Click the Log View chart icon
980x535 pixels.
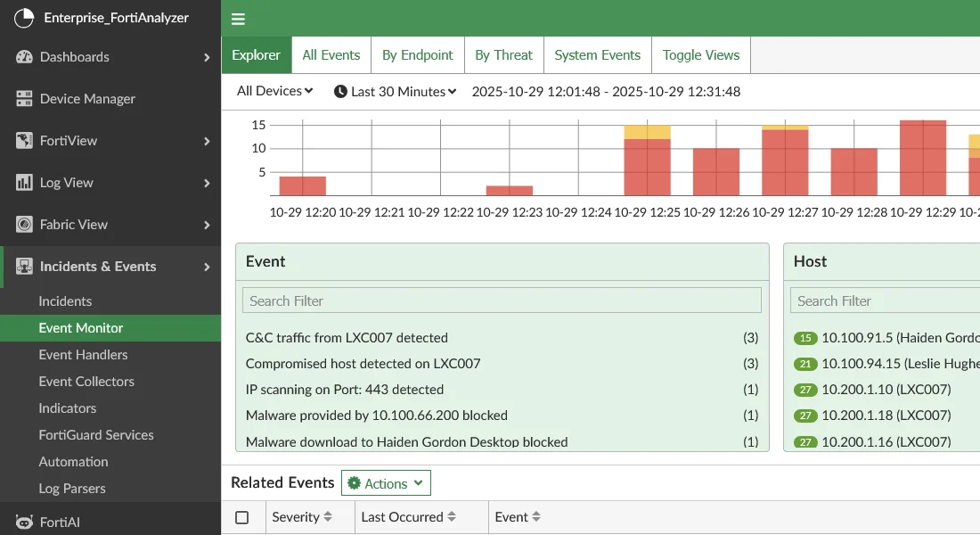(x=24, y=183)
